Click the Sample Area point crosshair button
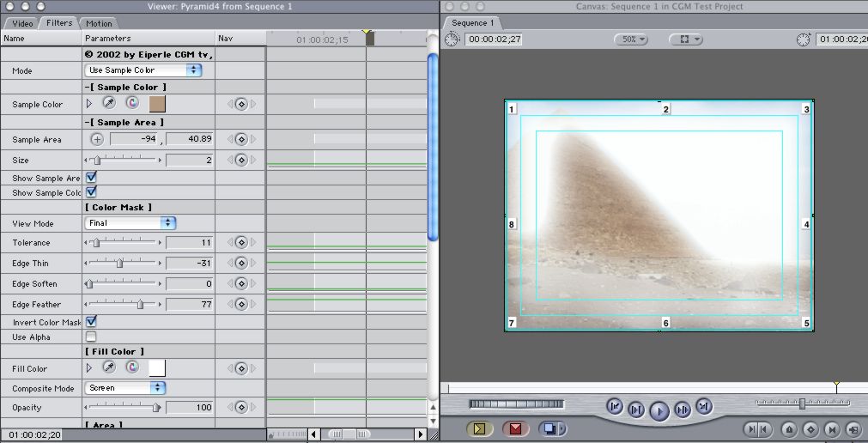The height and width of the screenshot is (443, 868). coord(97,139)
